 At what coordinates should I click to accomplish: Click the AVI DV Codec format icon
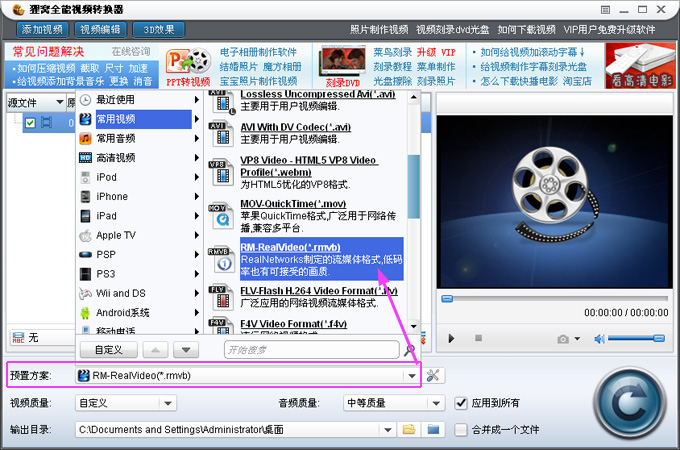[x=220, y=134]
